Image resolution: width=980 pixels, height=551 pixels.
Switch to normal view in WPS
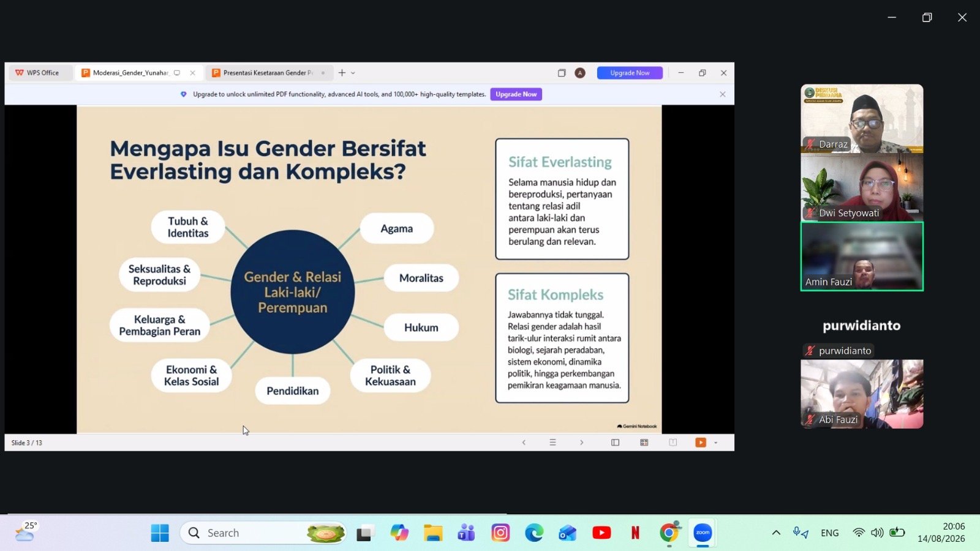(x=616, y=443)
